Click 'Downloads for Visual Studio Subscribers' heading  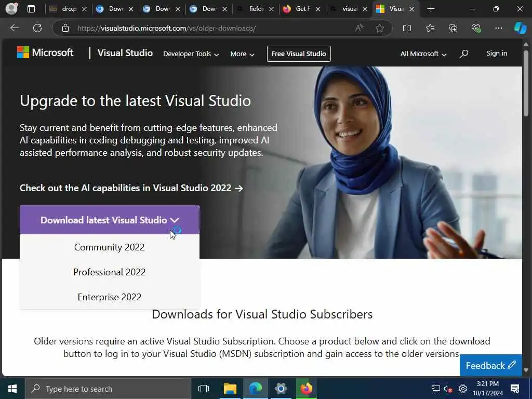(262, 314)
